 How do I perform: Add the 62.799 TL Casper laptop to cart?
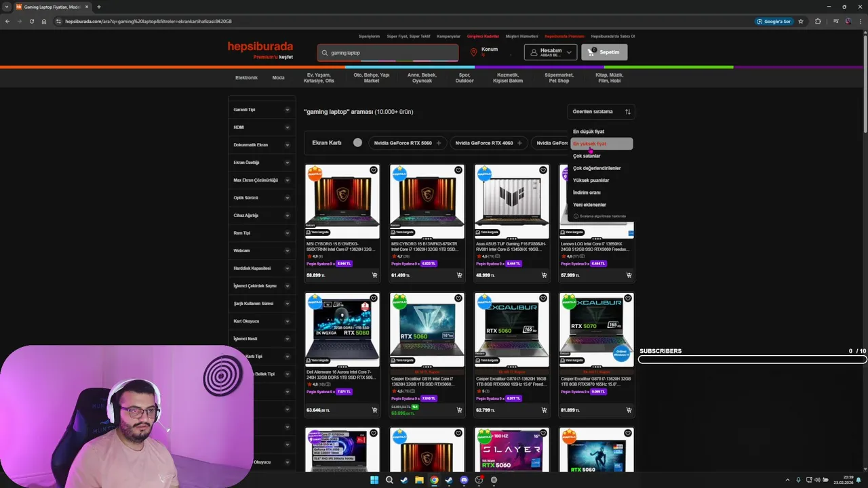544,410
